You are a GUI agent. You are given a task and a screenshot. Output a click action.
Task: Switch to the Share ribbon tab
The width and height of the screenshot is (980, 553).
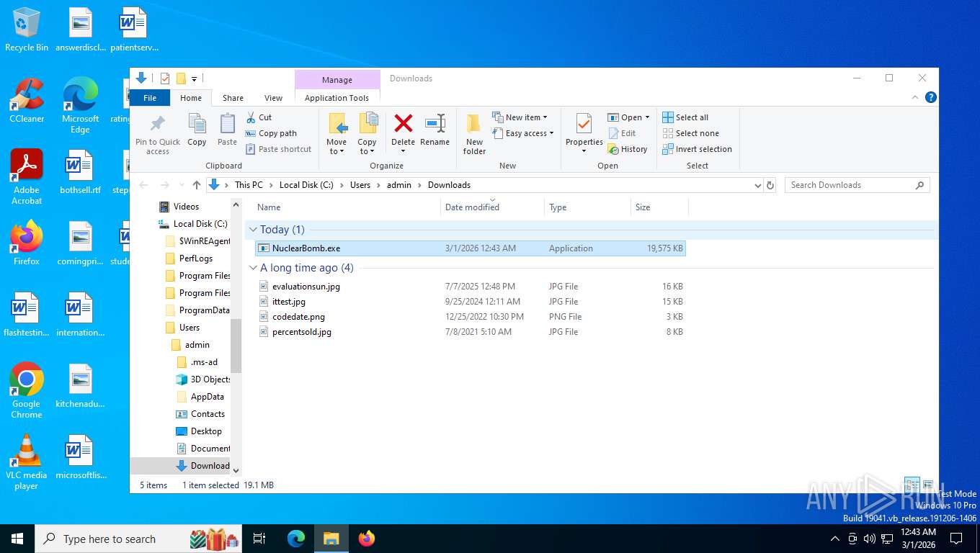tap(233, 98)
